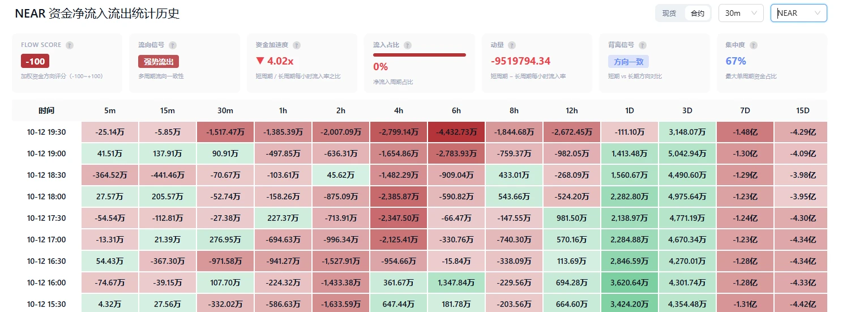Select the 15m column header
868x312 pixels.
click(168, 110)
